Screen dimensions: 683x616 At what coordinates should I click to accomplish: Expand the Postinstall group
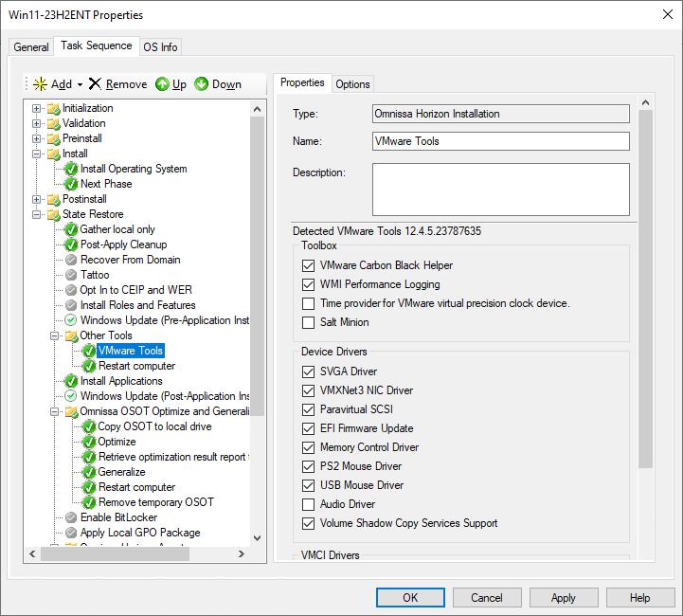pyautogui.click(x=37, y=199)
